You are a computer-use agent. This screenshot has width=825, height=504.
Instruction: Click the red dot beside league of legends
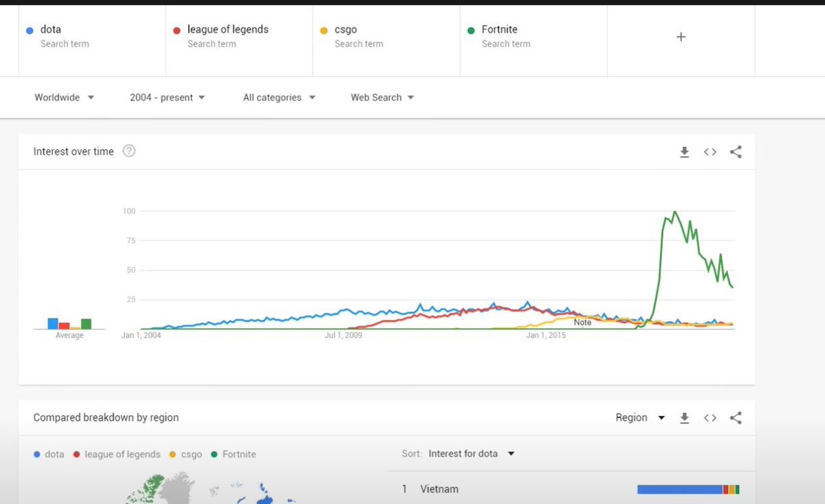coord(177,30)
